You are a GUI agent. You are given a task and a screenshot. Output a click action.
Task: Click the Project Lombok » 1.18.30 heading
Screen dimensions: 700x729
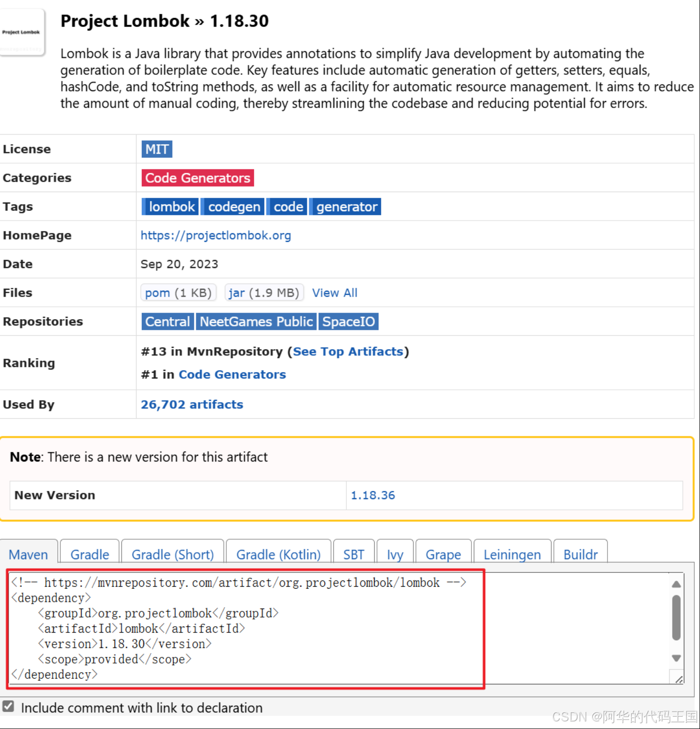[165, 21]
